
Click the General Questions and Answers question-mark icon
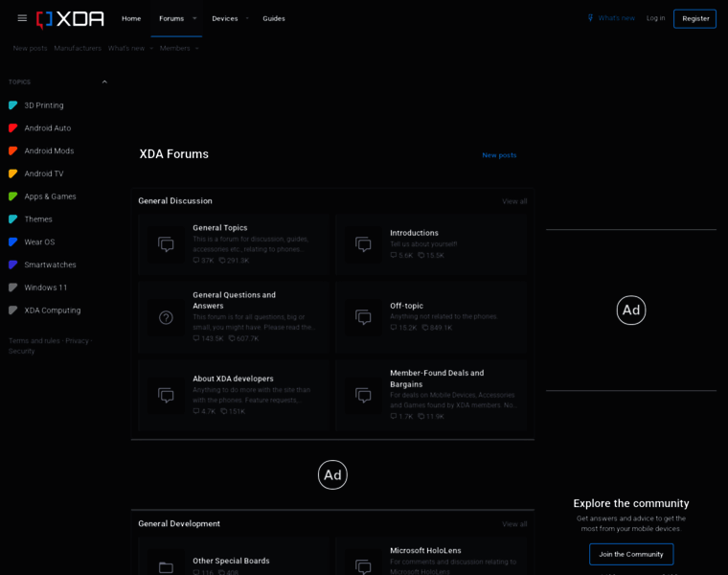click(166, 317)
